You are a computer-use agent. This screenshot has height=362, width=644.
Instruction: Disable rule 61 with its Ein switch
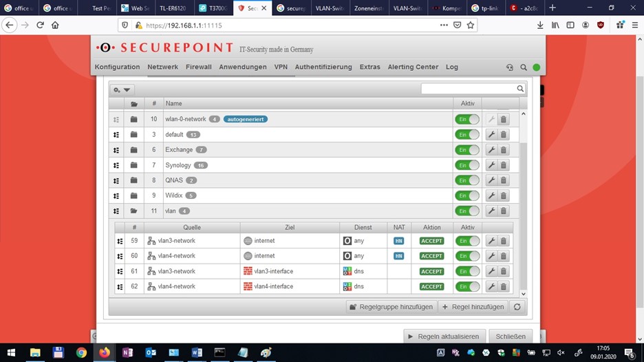point(467,271)
